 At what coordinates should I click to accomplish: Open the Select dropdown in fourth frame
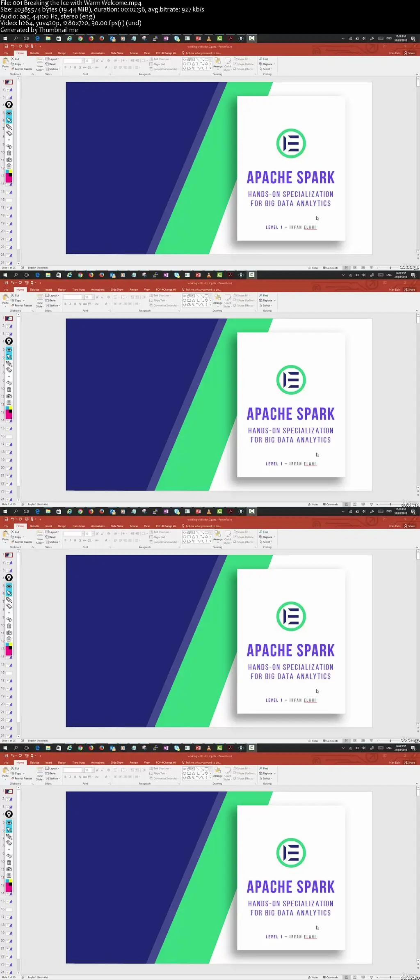coord(265,778)
